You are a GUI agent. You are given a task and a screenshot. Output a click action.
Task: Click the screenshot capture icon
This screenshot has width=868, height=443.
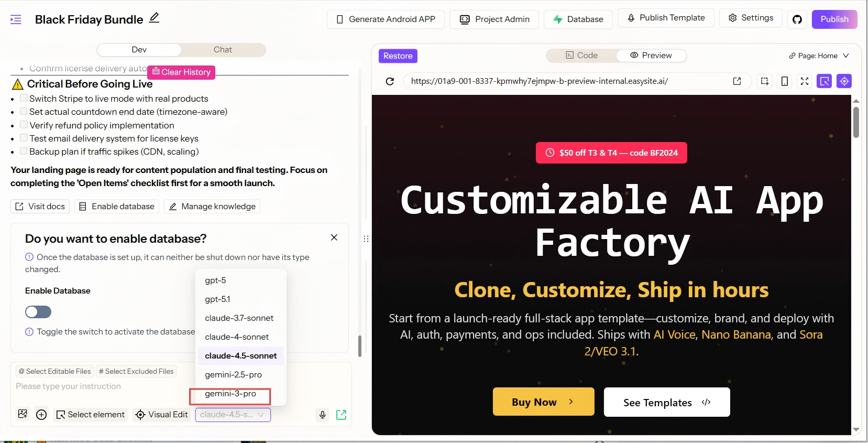[765, 81]
